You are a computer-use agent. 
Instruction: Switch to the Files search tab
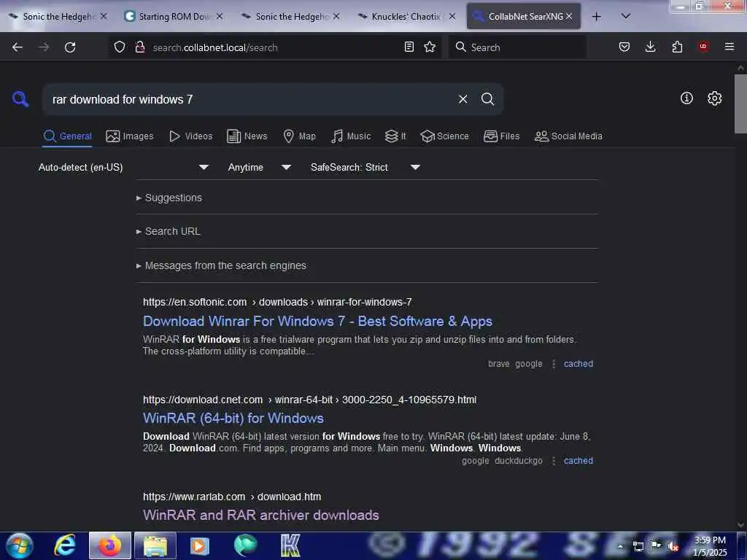click(501, 136)
